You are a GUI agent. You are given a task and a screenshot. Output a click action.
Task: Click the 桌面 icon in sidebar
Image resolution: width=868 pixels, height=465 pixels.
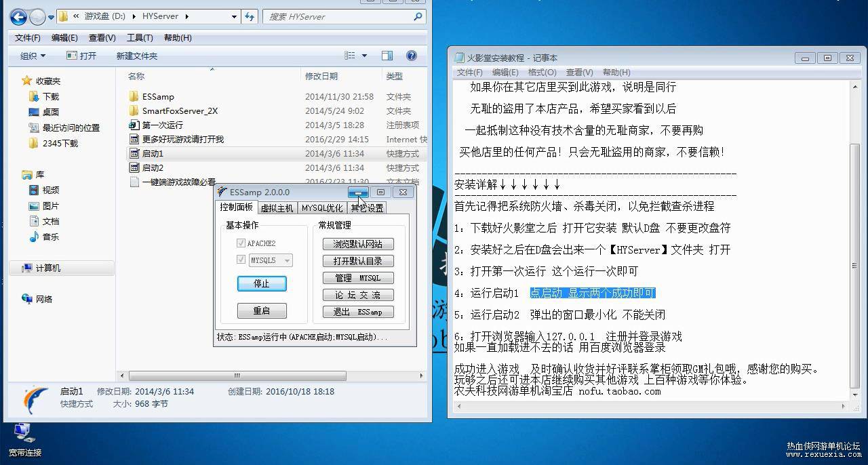(34, 112)
